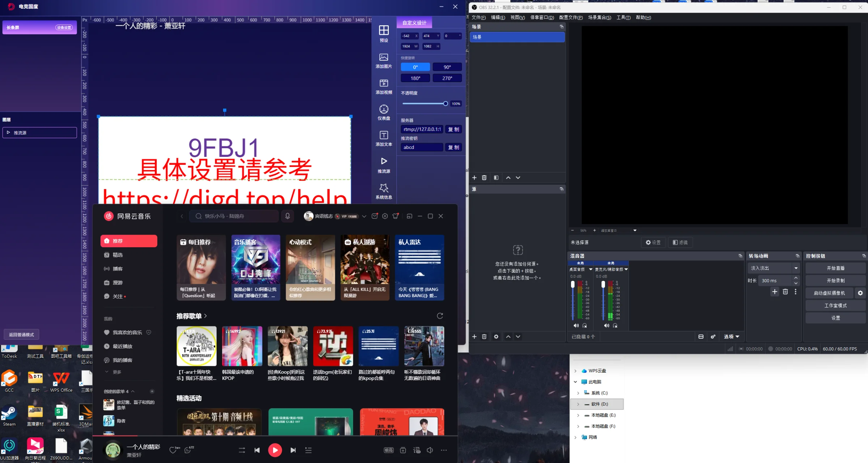This screenshot has height=463, width=868.
Task: Select the 仪表盘 dashboard tool
Action: [384, 112]
